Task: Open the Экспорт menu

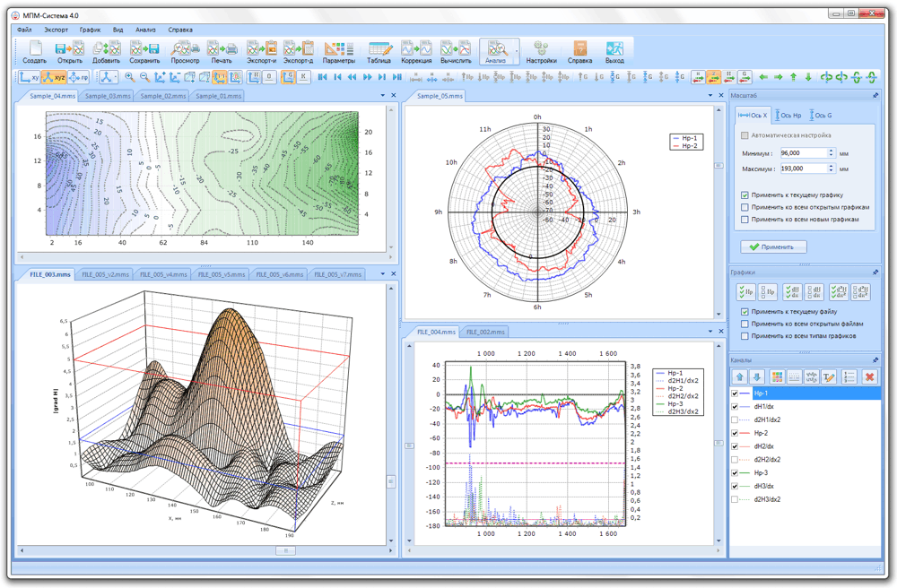Action: [56, 30]
